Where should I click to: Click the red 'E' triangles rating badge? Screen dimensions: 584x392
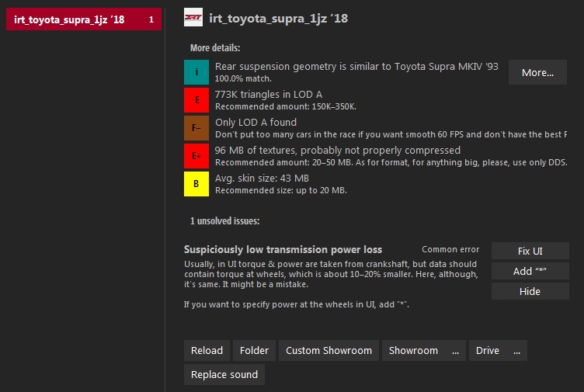point(196,100)
